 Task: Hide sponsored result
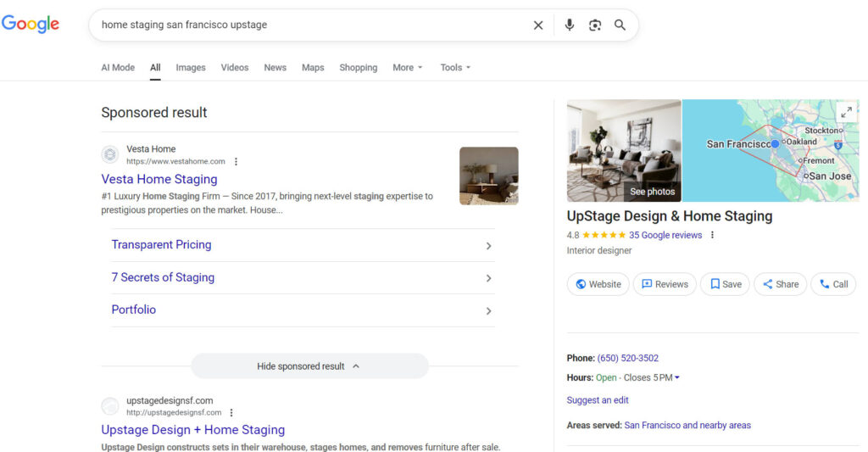click(x=309, y=366)
